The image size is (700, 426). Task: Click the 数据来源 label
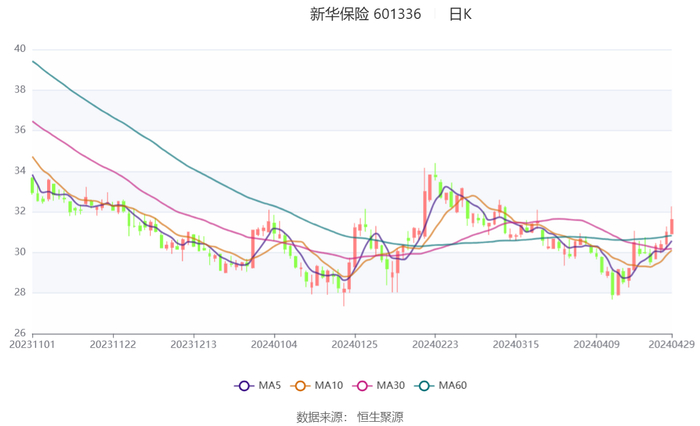[320, 417]
